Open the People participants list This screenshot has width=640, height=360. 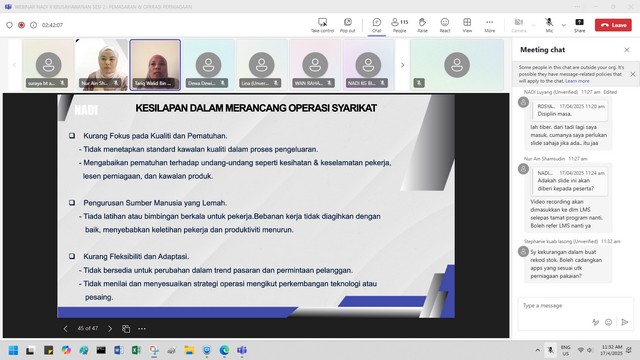(x=399, y=25)
